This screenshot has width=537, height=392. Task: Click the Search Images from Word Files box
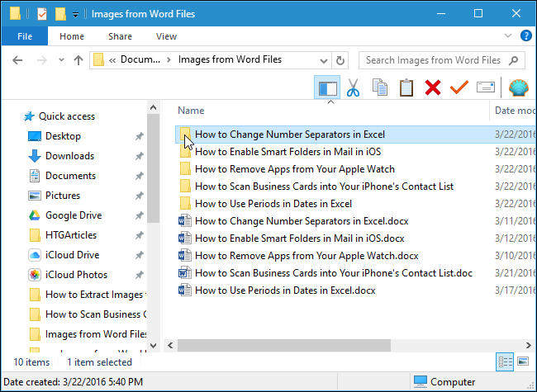point(434,60)
